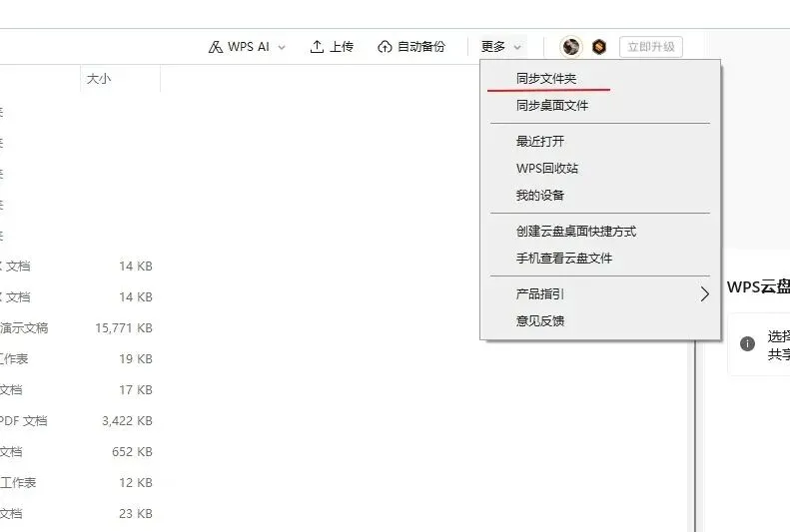Viewport: 790px width, 532px height.
Task: Click the cloud auto-backup icon
Action: (385, 47)
